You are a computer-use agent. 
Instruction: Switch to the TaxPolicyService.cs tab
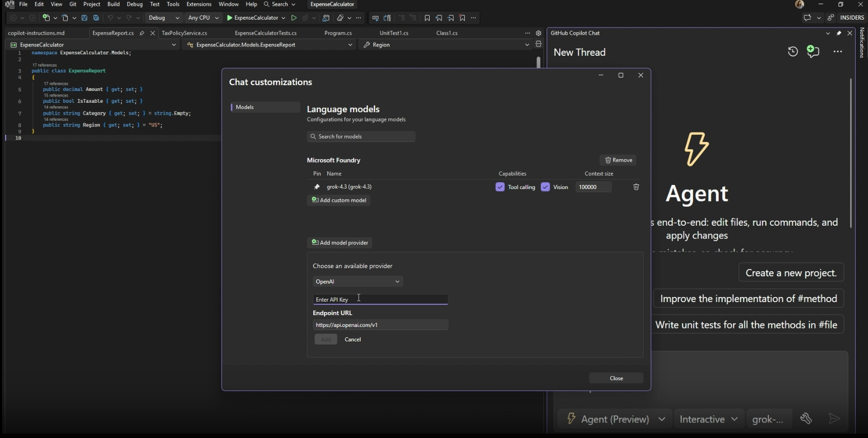pyautogui.click(x=185, y=33)
